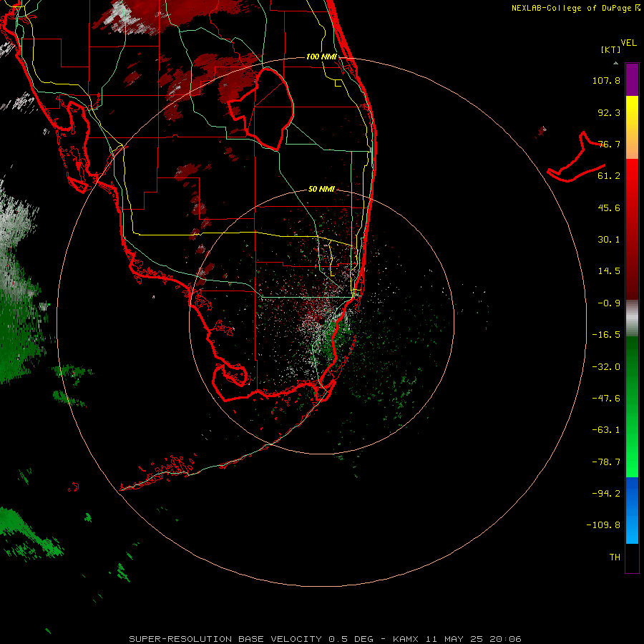Click the 45.6 legend value
The height and width of the screenshot is (644, 644).
click(x=609, y=208)
